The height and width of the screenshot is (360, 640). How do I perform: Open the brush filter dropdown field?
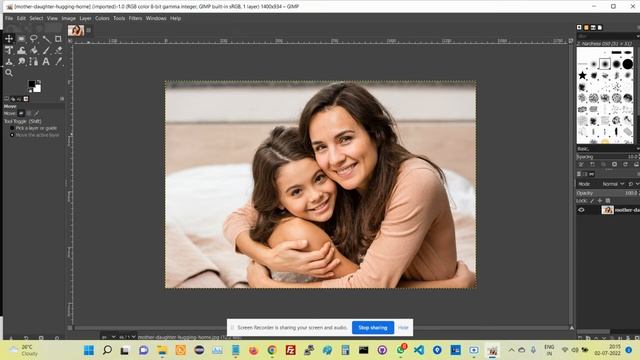pyautogui.click(x=607, y=36)
